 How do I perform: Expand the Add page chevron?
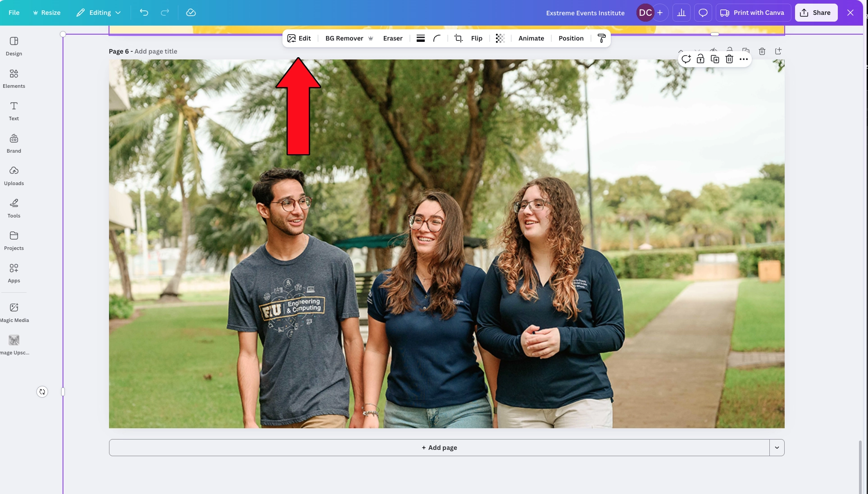pos(777,447)
